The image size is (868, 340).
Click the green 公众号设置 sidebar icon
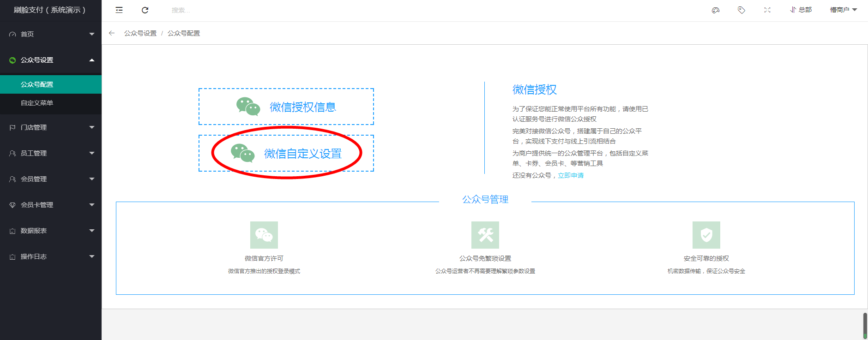click(x=12, y=60)
